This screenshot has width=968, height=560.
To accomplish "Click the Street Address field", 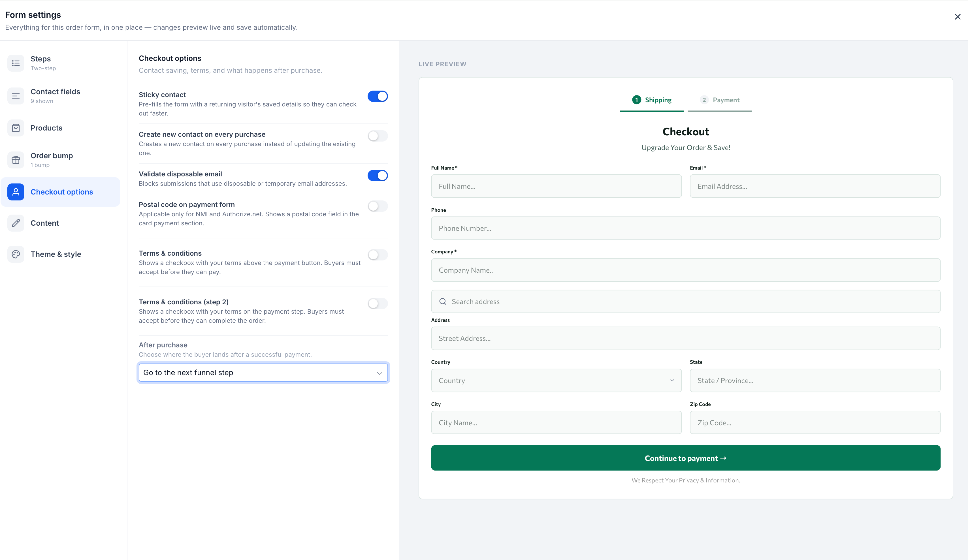I will point(686,338).
